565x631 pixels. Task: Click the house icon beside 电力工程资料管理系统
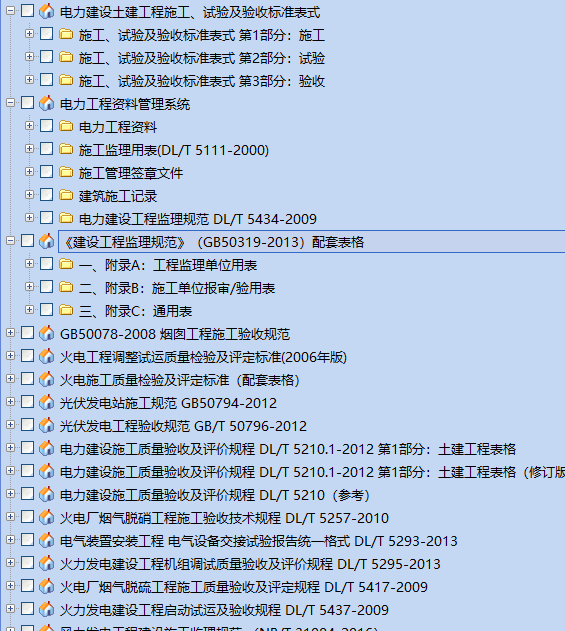click(47, 103)
